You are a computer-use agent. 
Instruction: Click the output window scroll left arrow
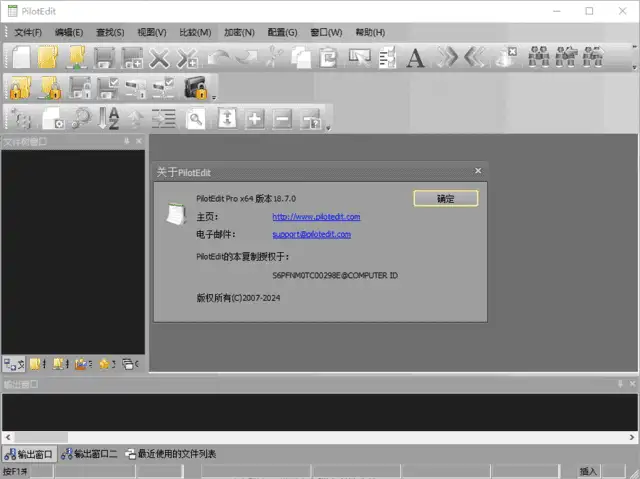8,437
